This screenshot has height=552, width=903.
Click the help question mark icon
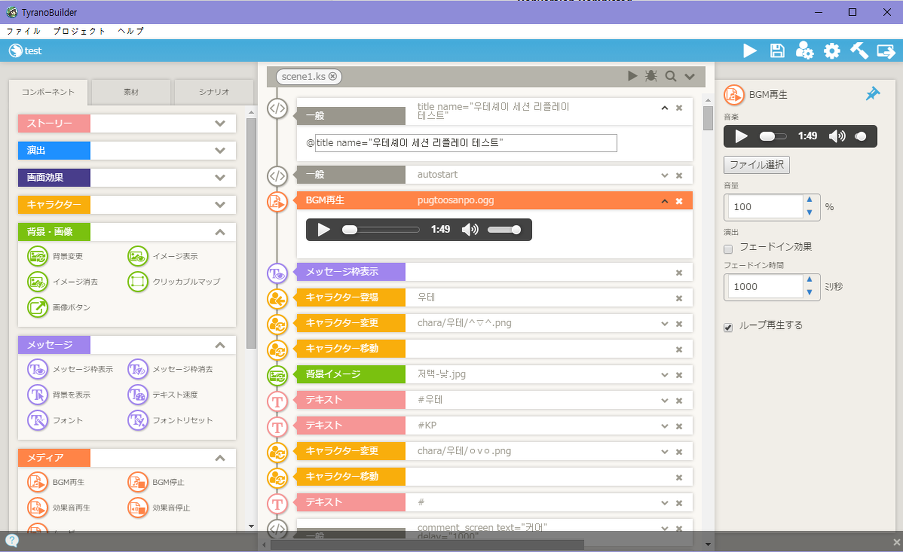click(x=12, y=540)
